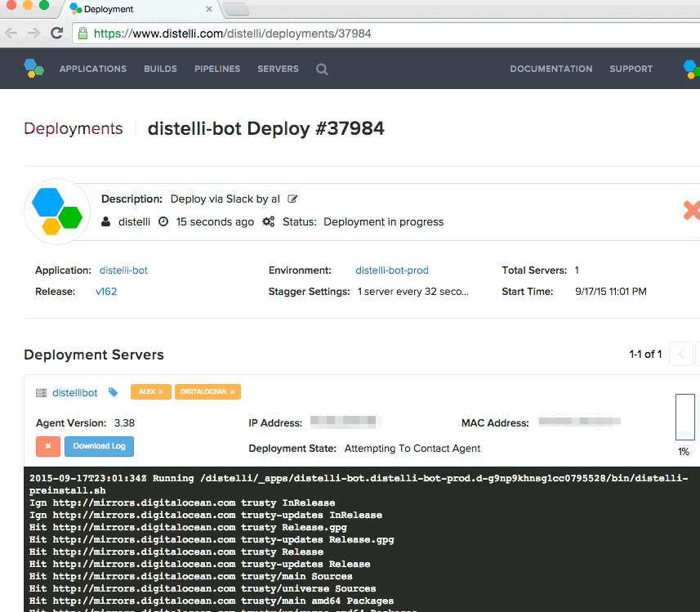Open distelli-bot-prod environment link
Screen dimensions: 700x612
pos(392,270)
